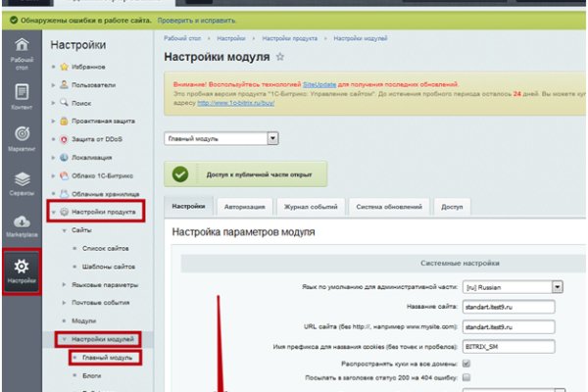Open the Сервисы layers icon

coord(21,184)
